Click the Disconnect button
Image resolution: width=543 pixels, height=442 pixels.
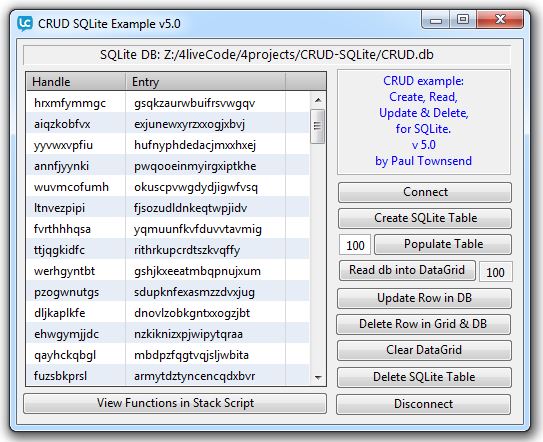pyautogui.click(x=423, y=404)
